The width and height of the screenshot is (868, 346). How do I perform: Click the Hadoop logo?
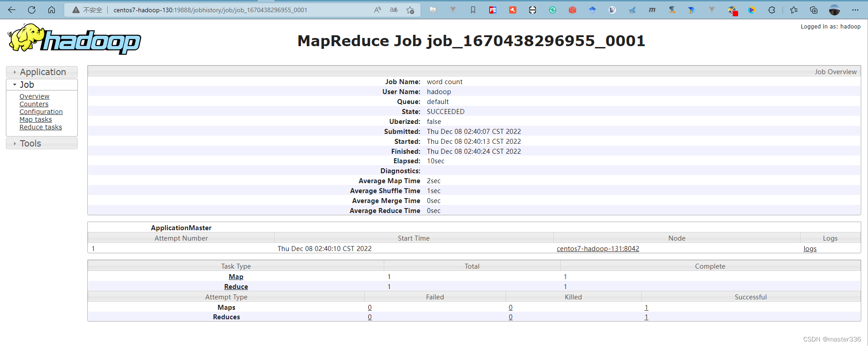click(x=74, y=39)
